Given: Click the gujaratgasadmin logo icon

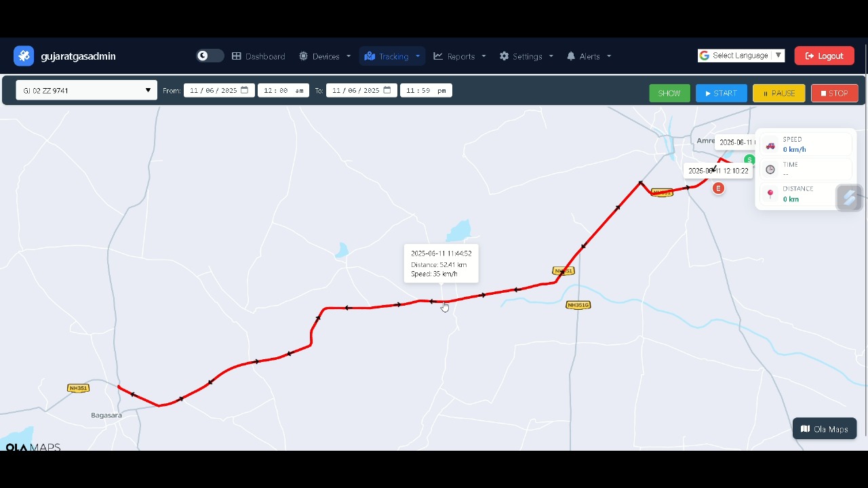Looking at the screenshot, I should pos(24,56).
